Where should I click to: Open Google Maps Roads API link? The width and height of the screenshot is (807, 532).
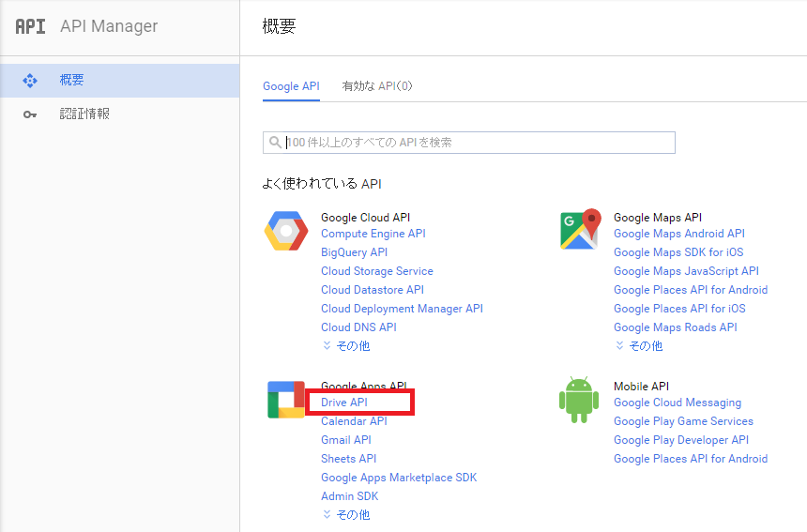(676, 327)
